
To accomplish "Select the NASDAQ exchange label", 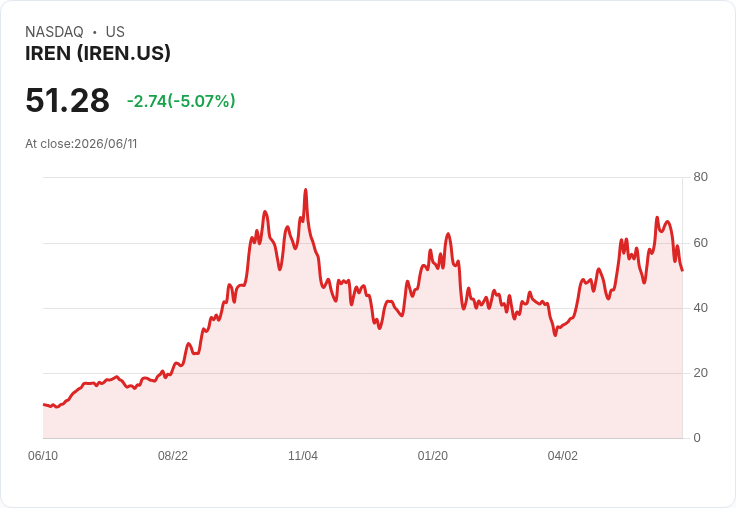I will point(54,32).
